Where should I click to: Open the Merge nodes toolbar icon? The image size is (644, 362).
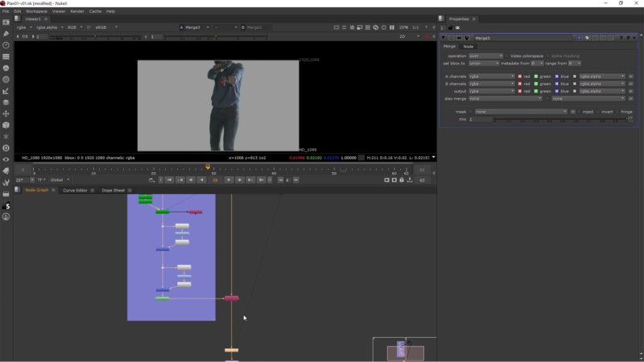click(6, 103)
